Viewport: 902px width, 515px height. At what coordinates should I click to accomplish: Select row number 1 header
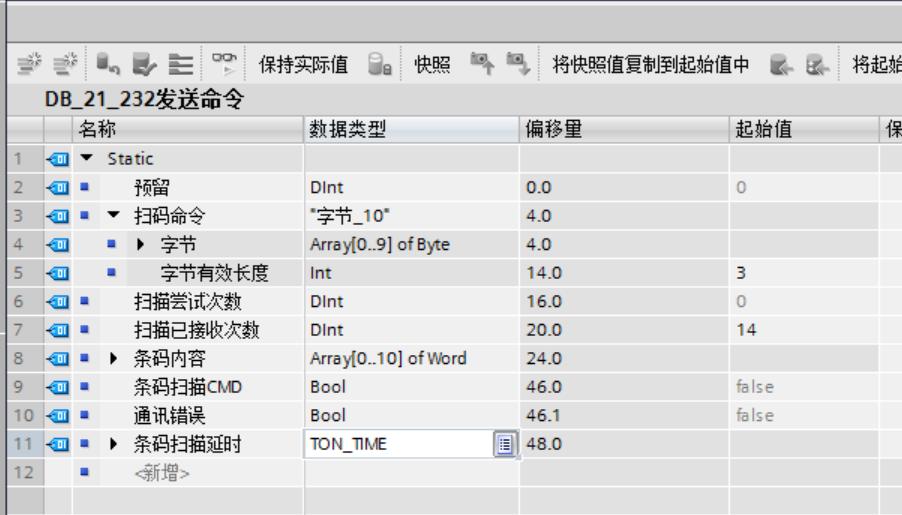[25, 158]
